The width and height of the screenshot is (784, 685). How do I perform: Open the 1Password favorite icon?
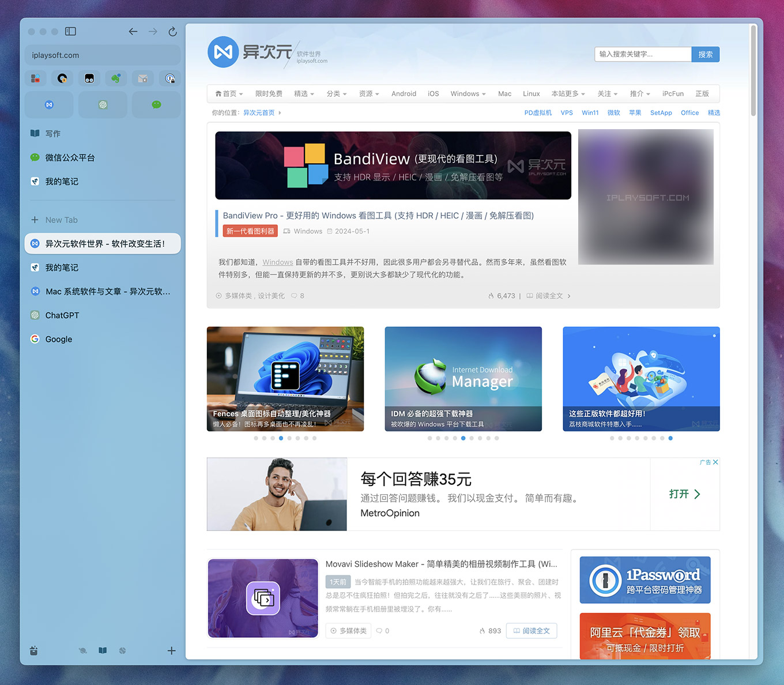[169, 78]
